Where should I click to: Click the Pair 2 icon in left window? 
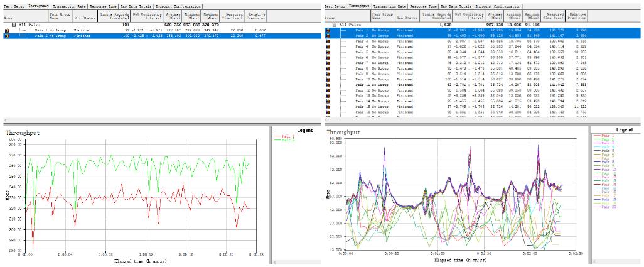[7, 36]
